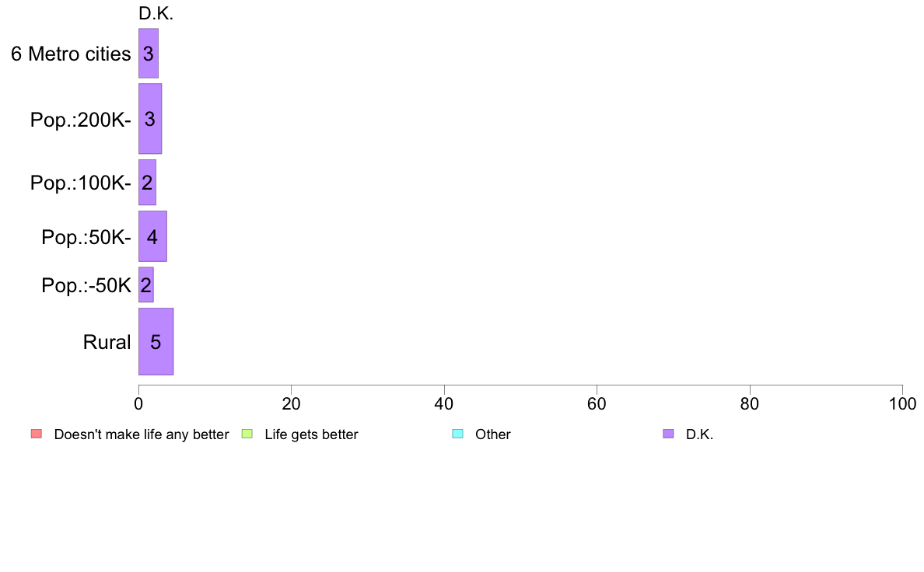Click the Other legend text
Screen dimensions: 924x572
(492, 434)
